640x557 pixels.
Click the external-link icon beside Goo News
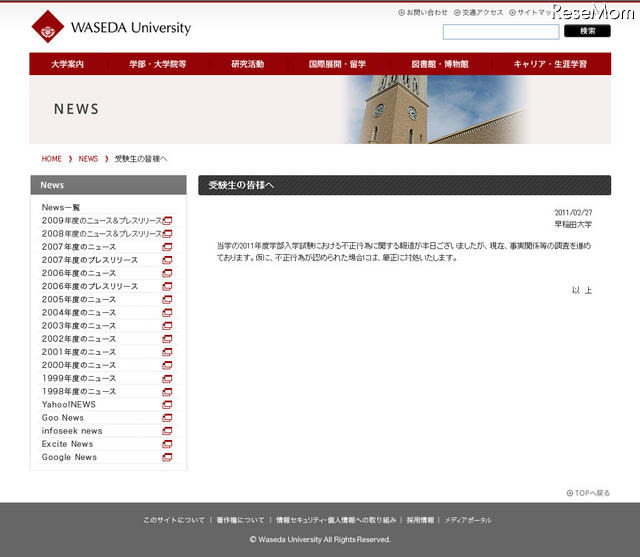click(x=167, y=418)
